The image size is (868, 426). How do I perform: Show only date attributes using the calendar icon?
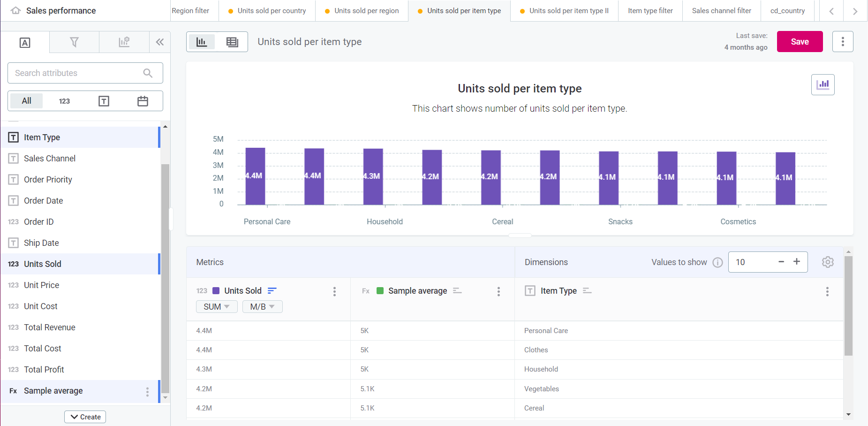coord(143,100)
